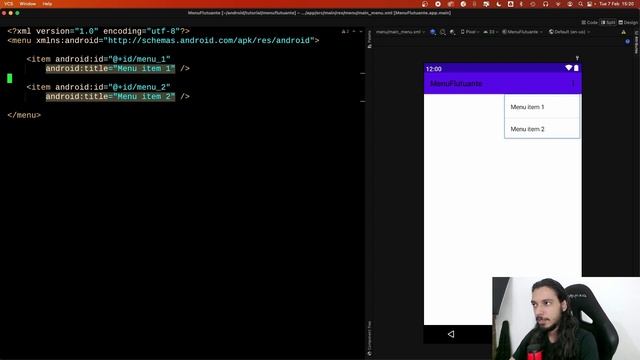Switch to Design view mode
The height and width of the screenshot is (360, 640).
(x=628, y=22)
